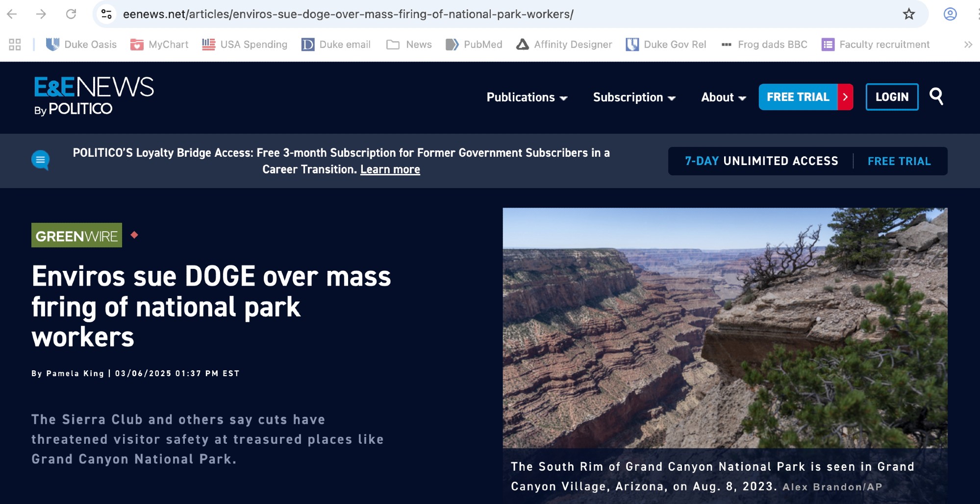This screenshot has width=980, height=504.
Task: Click the Learn more link
Action: [390, 169]
